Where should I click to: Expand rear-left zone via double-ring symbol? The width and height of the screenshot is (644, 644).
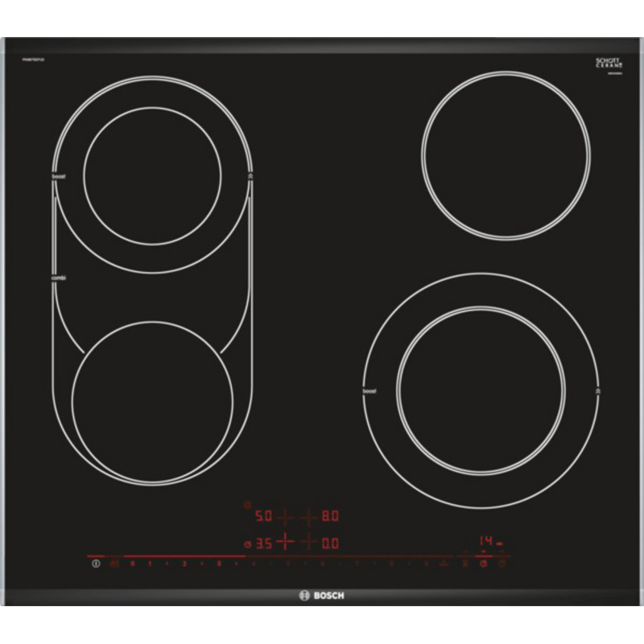tap(250, 175)
